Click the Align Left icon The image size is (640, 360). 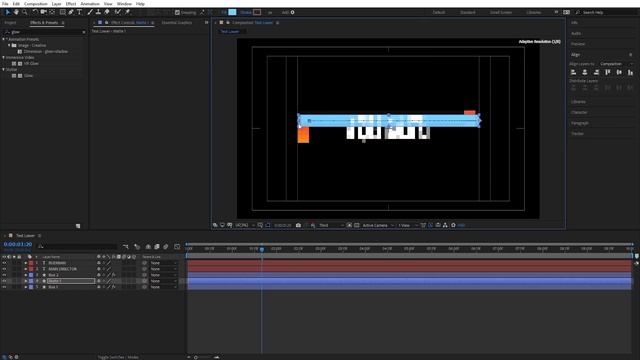pyautogui.click(x=573, y=72)
